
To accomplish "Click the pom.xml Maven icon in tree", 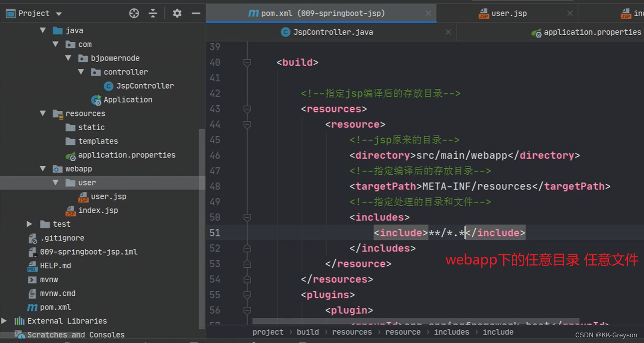I will pos(32,307).
